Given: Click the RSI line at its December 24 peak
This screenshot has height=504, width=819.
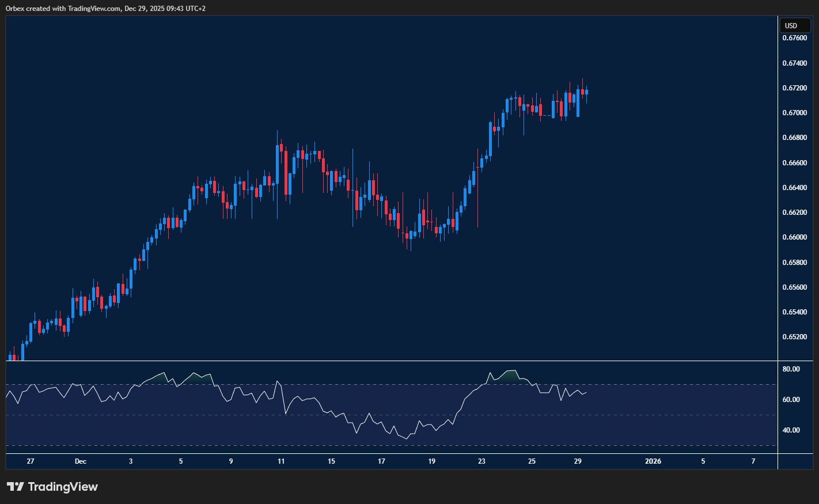Looking at the screenshot, I should tap(510, 372).
